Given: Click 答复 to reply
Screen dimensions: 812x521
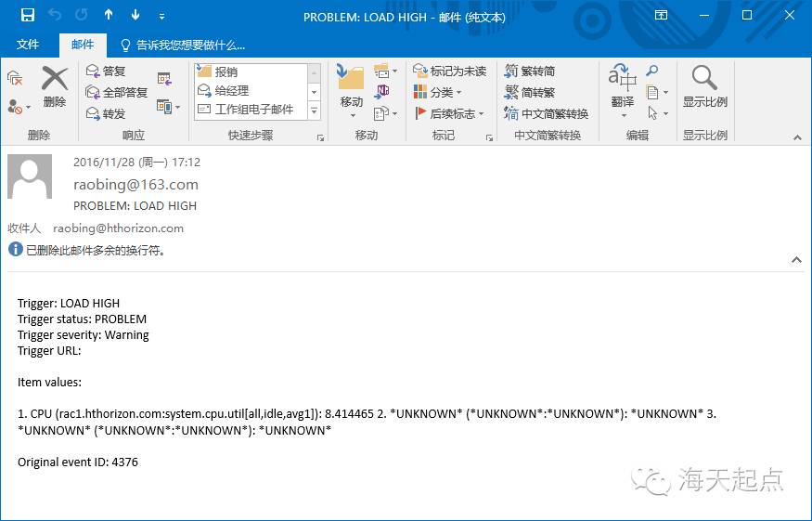Looking at the screenshot, I should [x=106, y=71].
